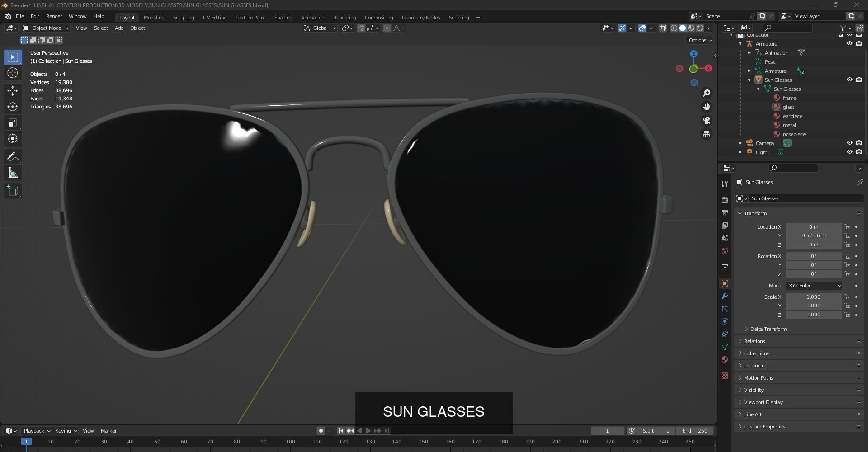Pick the Add Cube tool
This screenshot has width=868, height=452.
13,191
